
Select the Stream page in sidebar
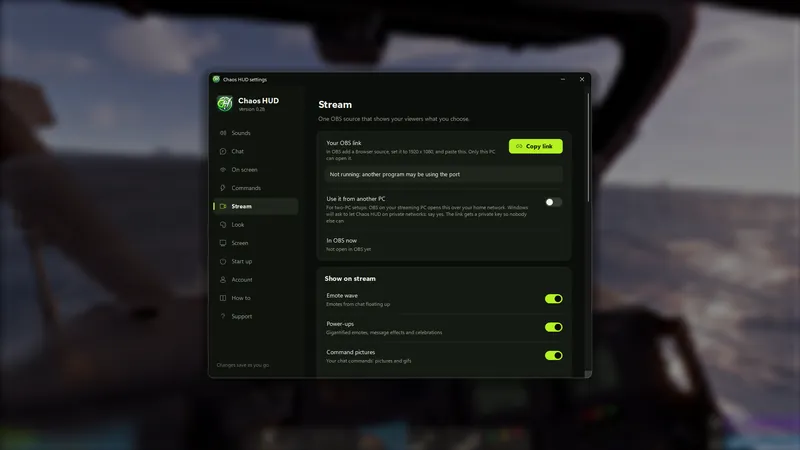tap(256, 206)
